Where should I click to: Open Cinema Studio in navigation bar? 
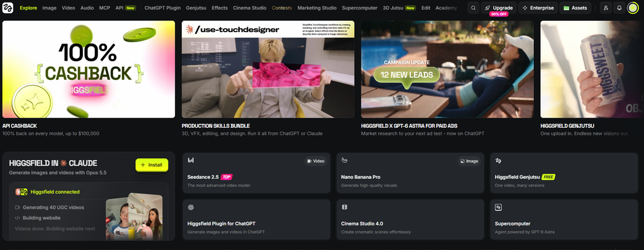(x=250, y=8)
